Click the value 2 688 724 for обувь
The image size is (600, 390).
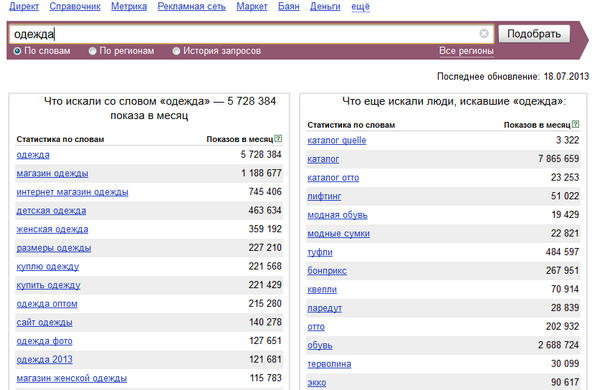tap(558, 345)
